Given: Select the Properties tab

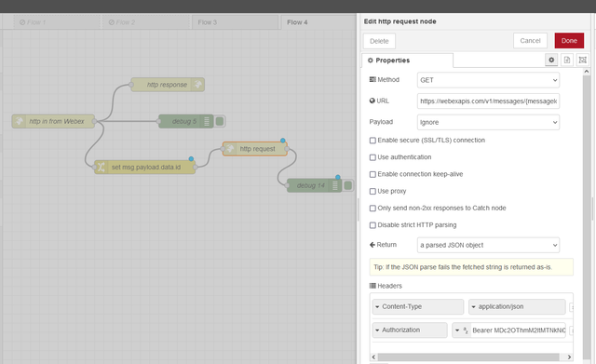Looking at the screenshot, I should point(407,61).
